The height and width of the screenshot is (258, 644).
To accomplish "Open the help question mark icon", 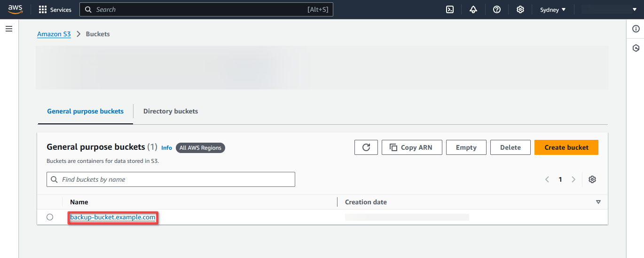I will tap(497, 9).
